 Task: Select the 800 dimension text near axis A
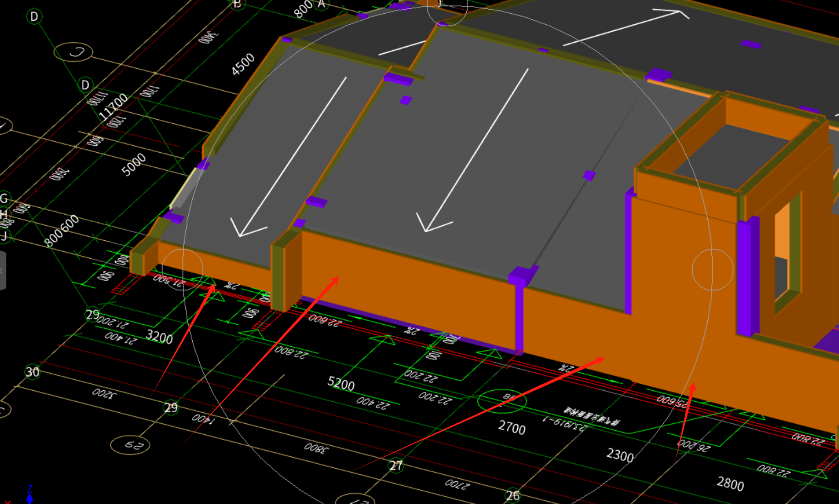[303, 9]
